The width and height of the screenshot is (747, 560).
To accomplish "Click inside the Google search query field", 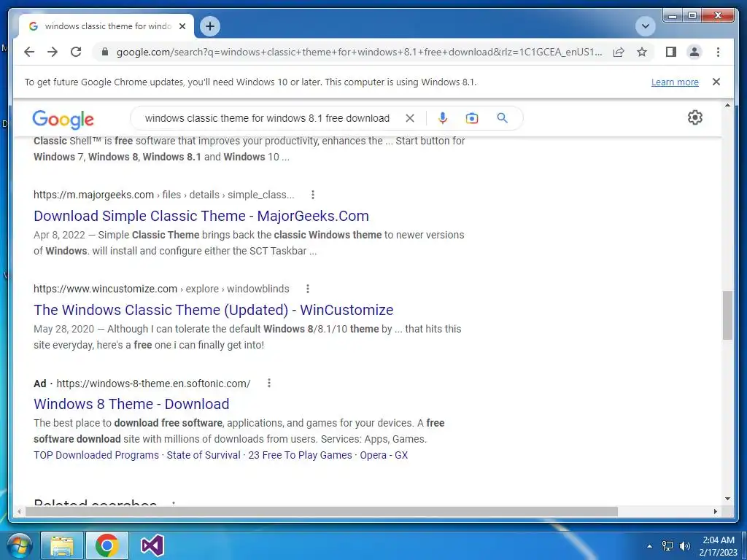I will [x=267, y=118].
